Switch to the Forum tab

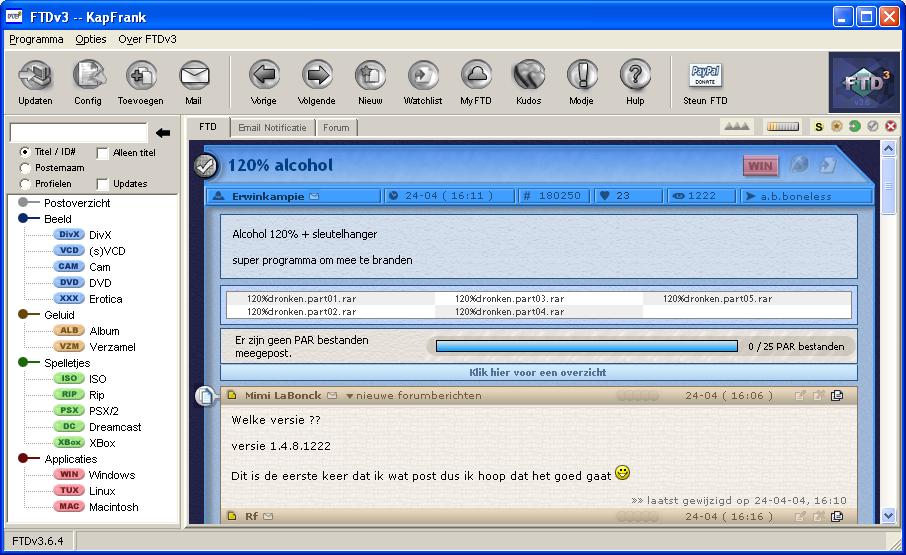coord(336,128)
